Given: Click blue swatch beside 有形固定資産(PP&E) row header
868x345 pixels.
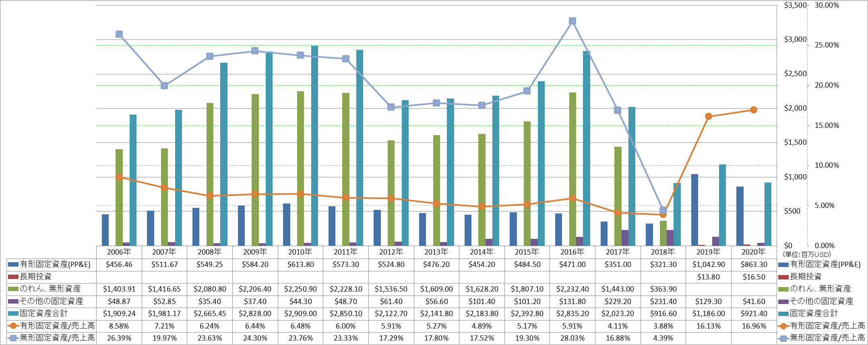Looking at the screenshot, I should coord(13,265).
